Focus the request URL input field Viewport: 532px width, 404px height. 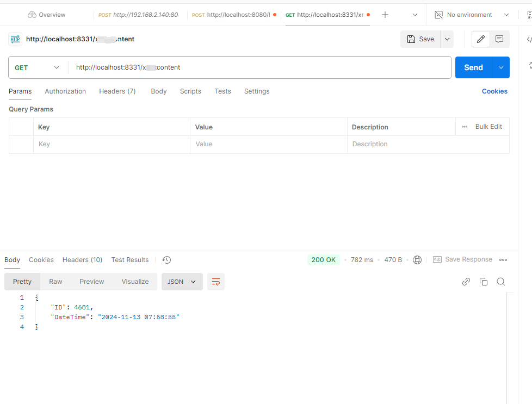(x=259, y=67)
